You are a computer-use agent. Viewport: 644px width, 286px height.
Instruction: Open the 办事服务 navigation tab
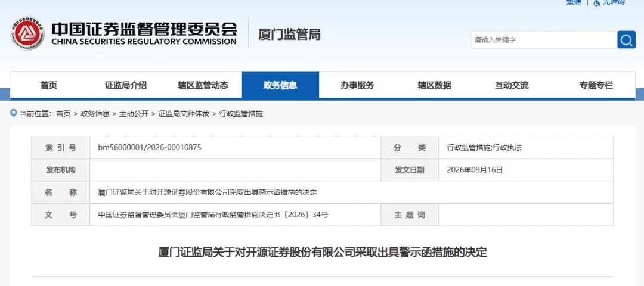[x=357, y=85]
